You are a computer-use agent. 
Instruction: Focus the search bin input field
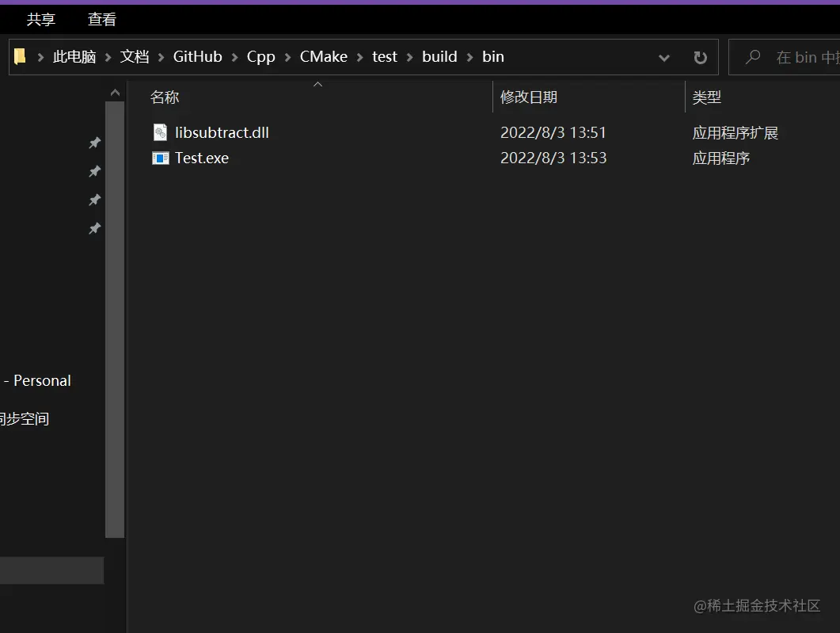[x=785, y=57]
